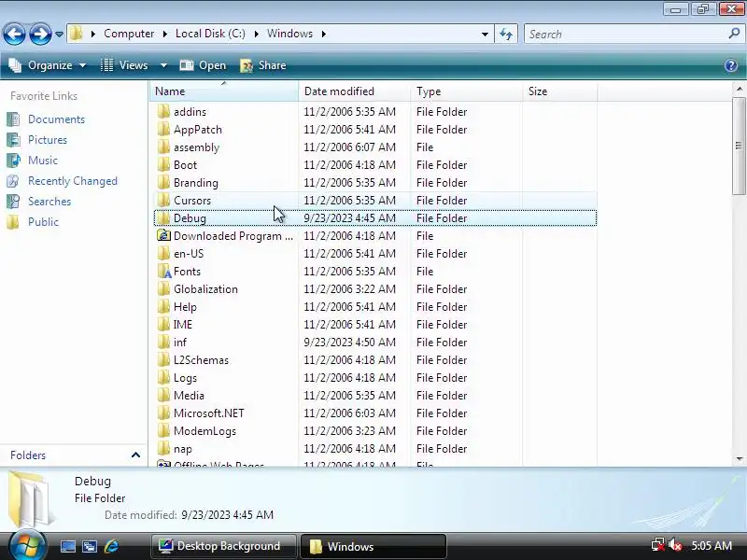The width and height of the screenshot is (747, 560).
Task: Sort by the Type column header
Action: [x=466, y=91]
